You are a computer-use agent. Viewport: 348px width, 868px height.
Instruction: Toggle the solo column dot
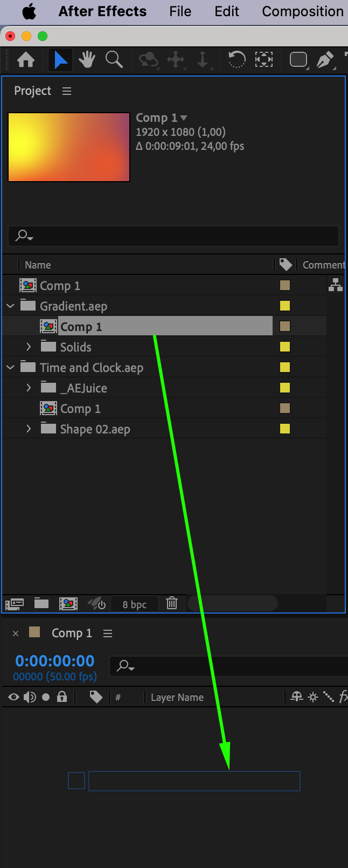[46, 697]
